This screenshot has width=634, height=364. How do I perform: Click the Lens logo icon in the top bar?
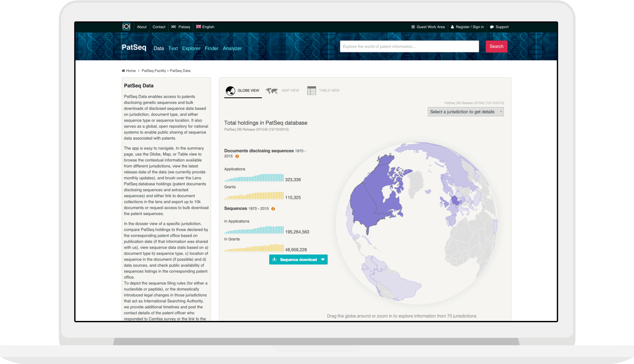click(x=126, y=27)
